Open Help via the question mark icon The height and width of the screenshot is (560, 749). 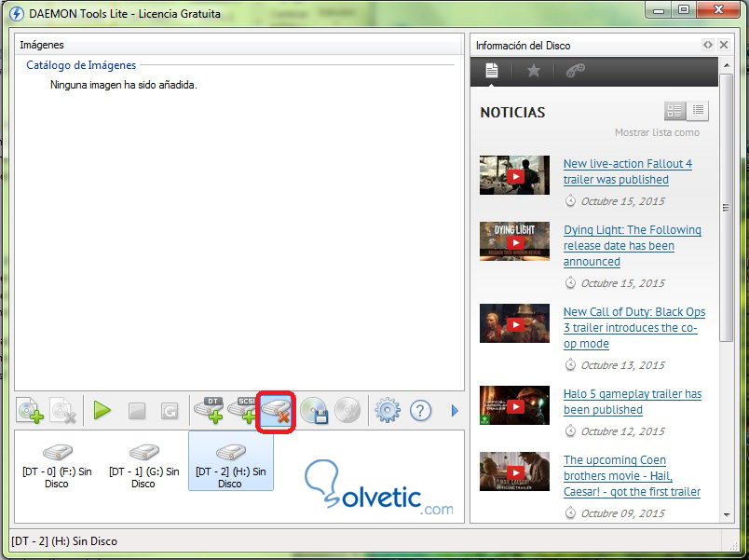420,410
